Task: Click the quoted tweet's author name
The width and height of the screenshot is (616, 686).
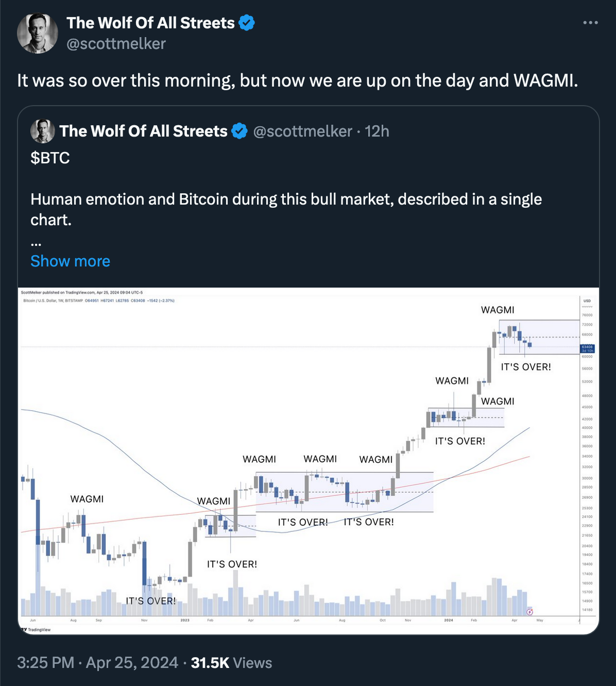Action: point(143,131)
